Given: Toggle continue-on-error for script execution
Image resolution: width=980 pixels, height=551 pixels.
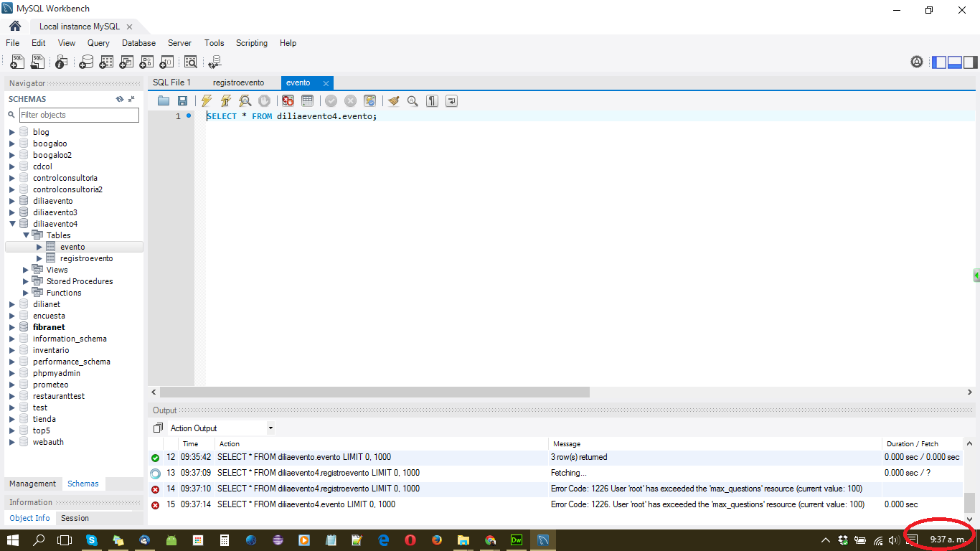Looking at the screenshot, I should pos(288,101).
